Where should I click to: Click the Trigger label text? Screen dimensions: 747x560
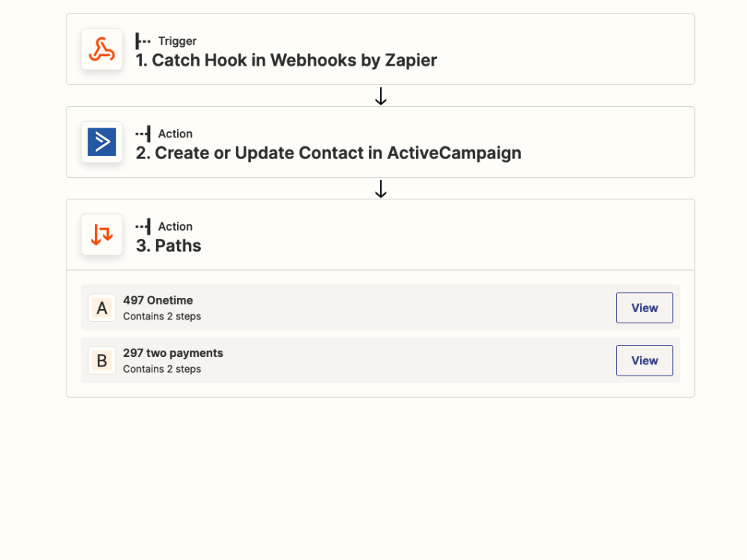click(x=179, y=41)
